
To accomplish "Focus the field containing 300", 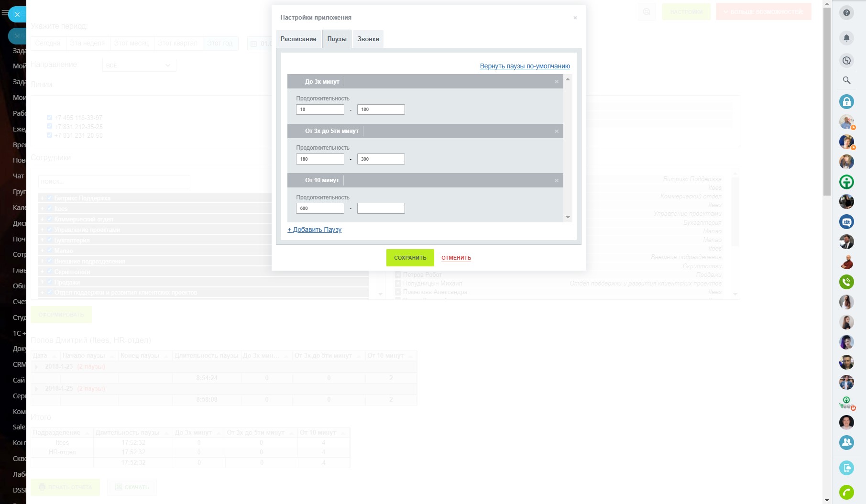I will tap(381, 159).
